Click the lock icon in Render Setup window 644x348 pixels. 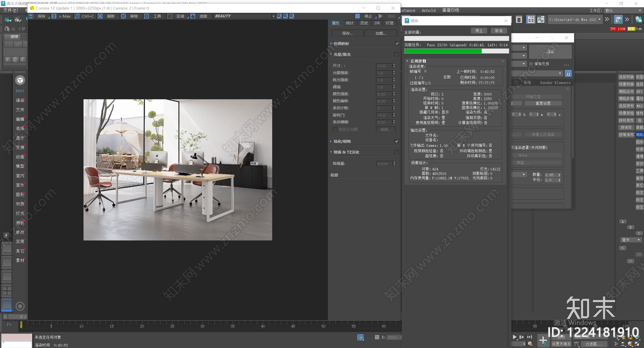[568, 74]
